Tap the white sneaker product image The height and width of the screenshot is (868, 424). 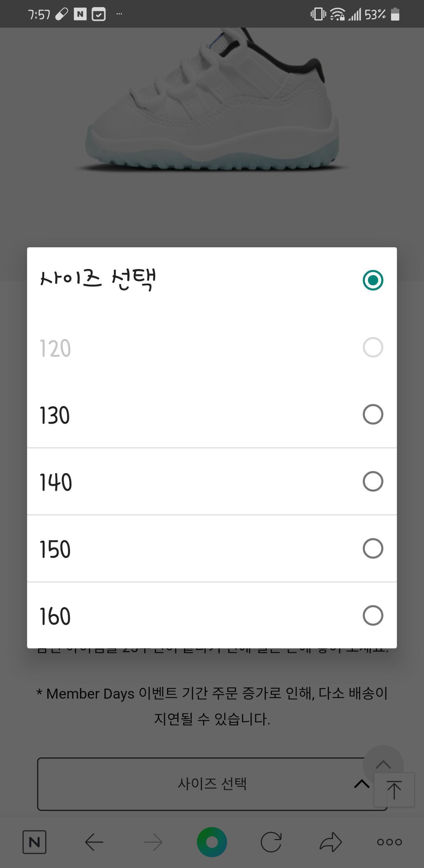click(212, 101)
